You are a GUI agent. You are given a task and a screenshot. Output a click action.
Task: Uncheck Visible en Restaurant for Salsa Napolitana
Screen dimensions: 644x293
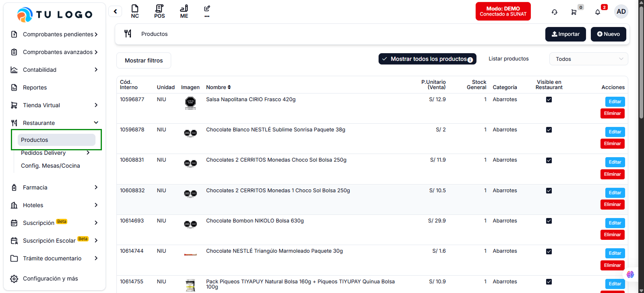[549, 100]
